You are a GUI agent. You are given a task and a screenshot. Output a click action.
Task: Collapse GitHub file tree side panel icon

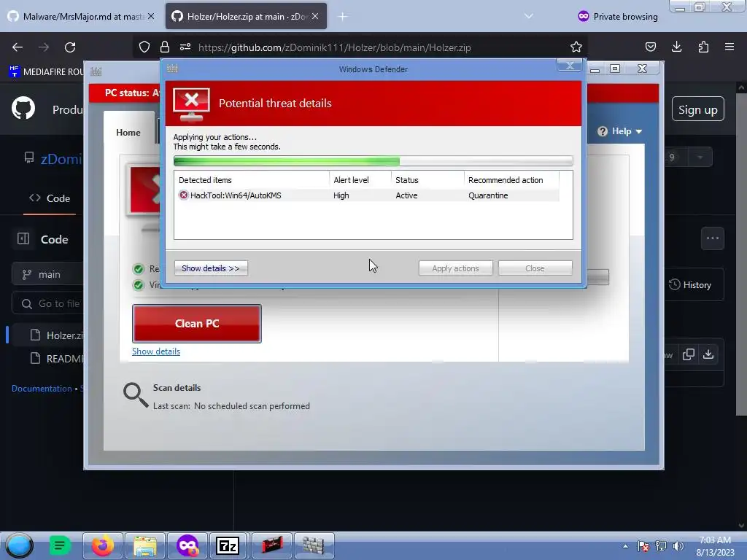click(x=23, y=238)
